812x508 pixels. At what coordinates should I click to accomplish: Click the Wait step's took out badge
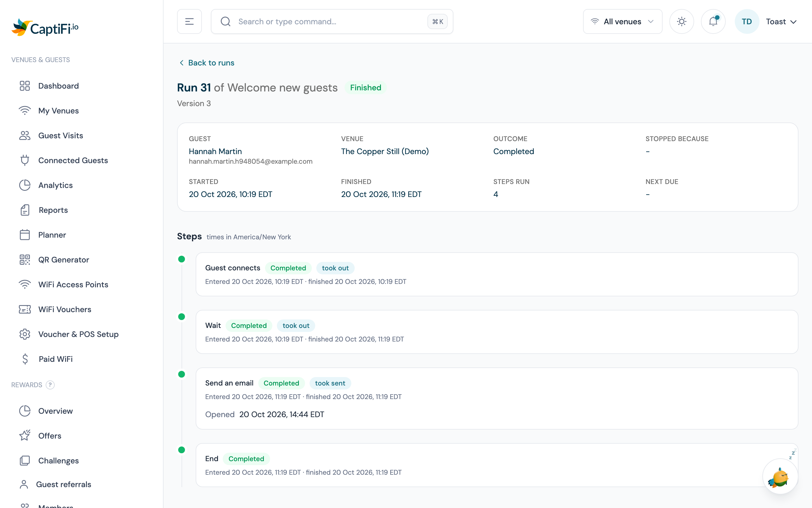(295, 326)
